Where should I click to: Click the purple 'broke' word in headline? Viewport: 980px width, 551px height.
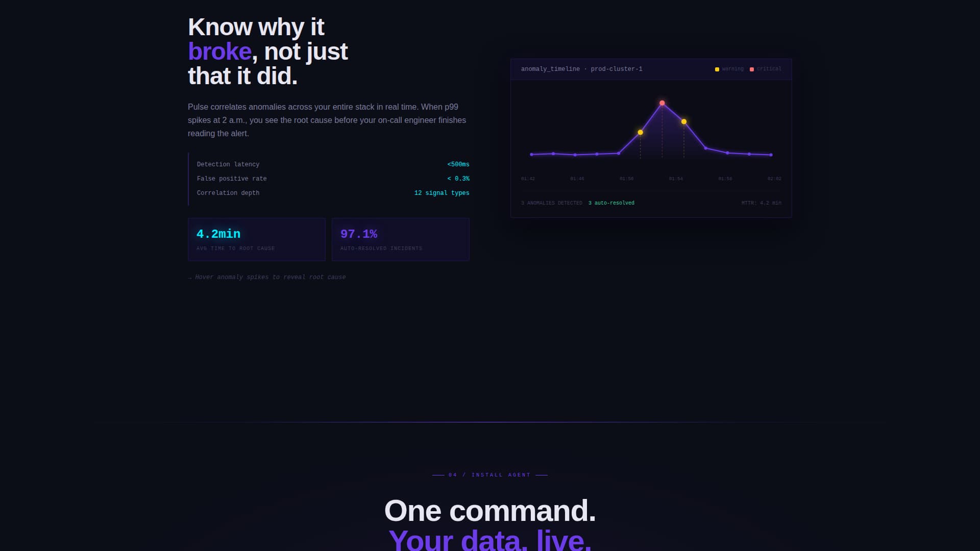pos(219,52)
